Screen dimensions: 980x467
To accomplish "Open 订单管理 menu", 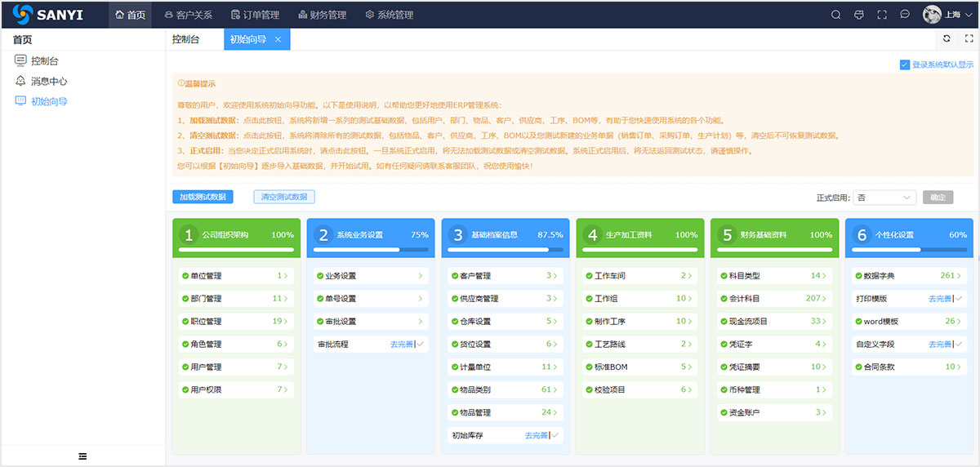I will [x=255, y=15].
